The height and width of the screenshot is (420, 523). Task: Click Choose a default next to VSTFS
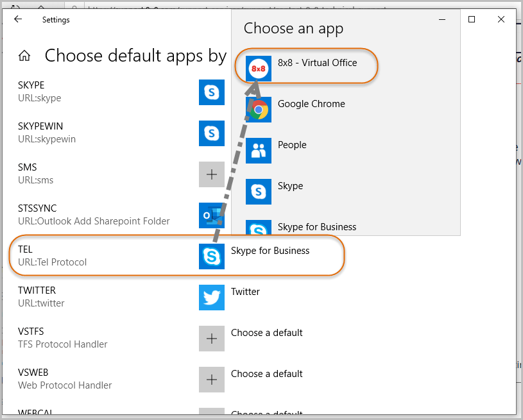266,333
